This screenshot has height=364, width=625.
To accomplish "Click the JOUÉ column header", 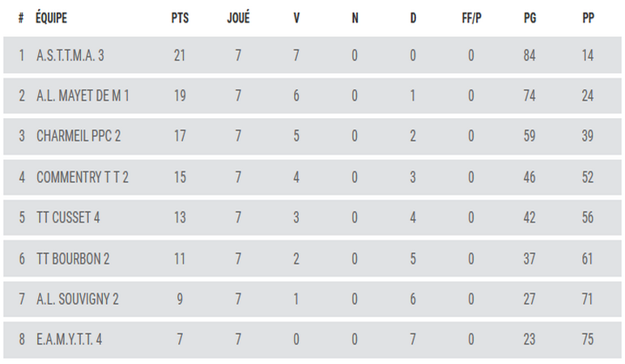I will [238, 18].
